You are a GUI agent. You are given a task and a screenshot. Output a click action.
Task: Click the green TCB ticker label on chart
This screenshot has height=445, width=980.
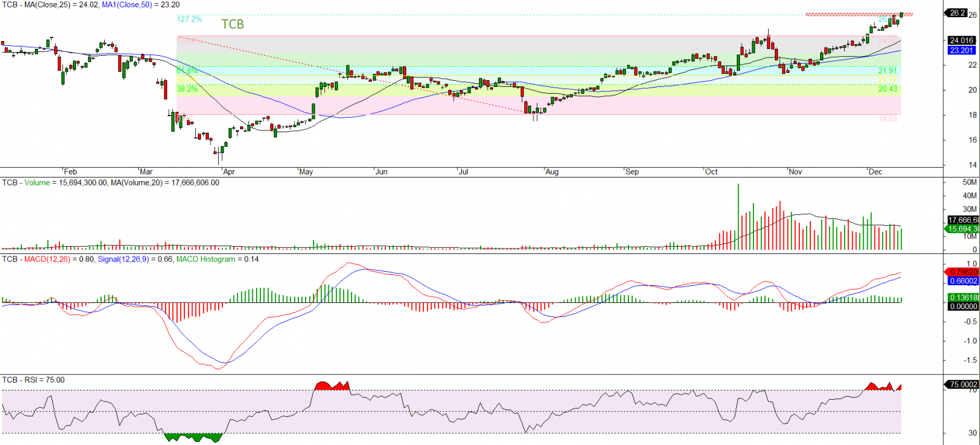pos(233,24)
